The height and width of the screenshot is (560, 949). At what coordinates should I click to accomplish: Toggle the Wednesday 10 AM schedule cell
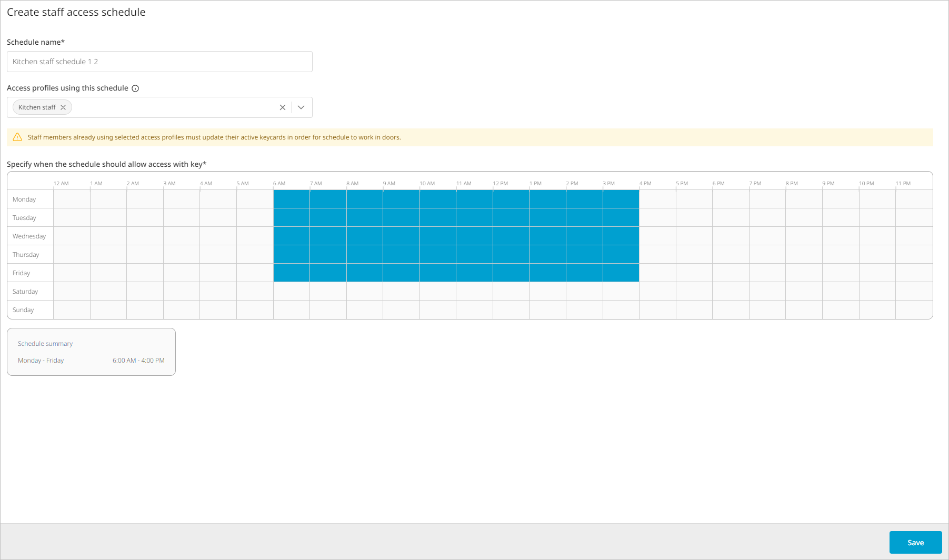[438, 236]
